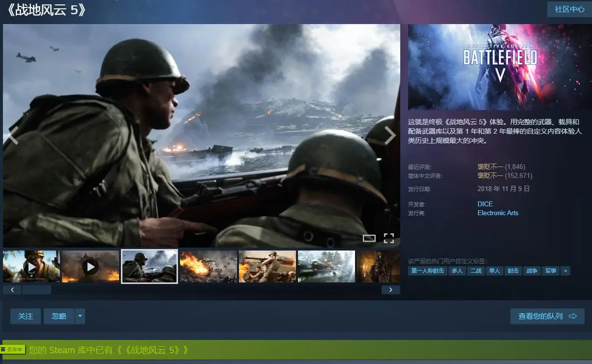This screenshot has height=364, width=592.
Task: Click 查看您的队列 queue button
Action: point(547,316)
